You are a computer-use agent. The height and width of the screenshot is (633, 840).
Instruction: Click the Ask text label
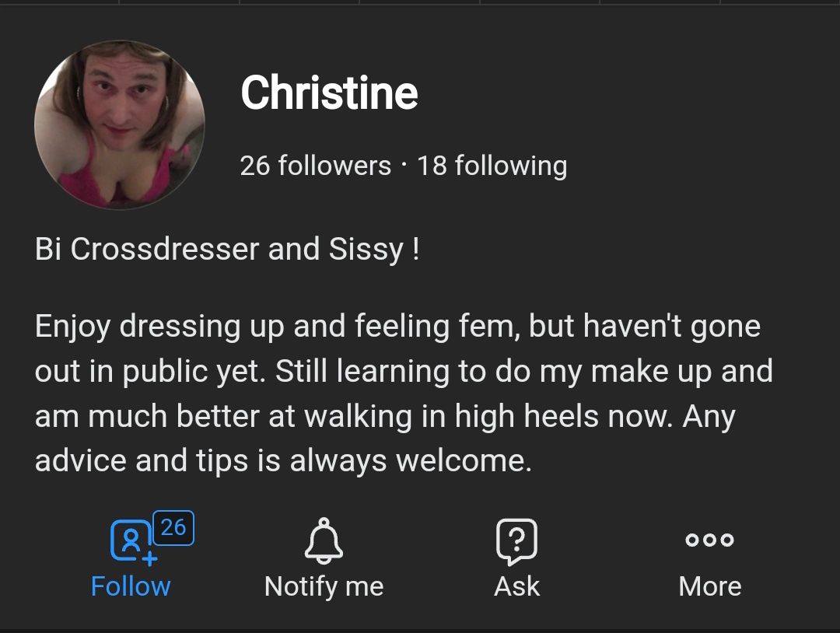click(516, 586)
